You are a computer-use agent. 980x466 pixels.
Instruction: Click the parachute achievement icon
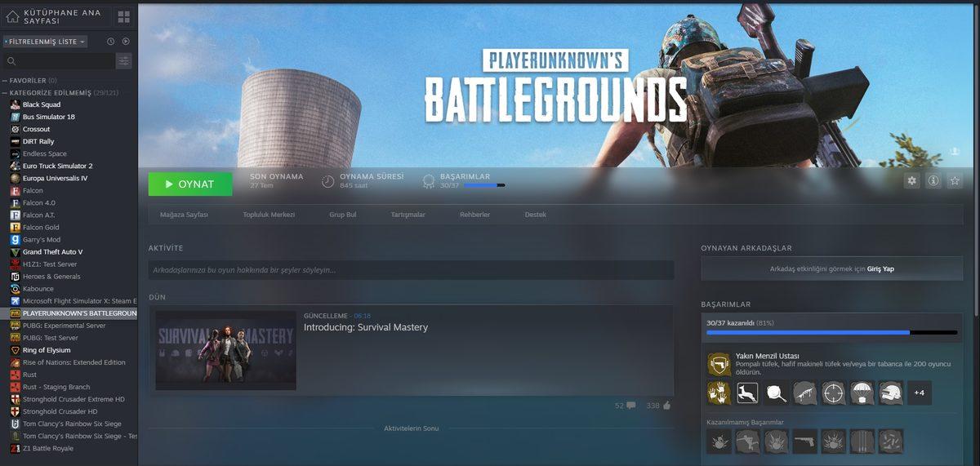(862, 393)
